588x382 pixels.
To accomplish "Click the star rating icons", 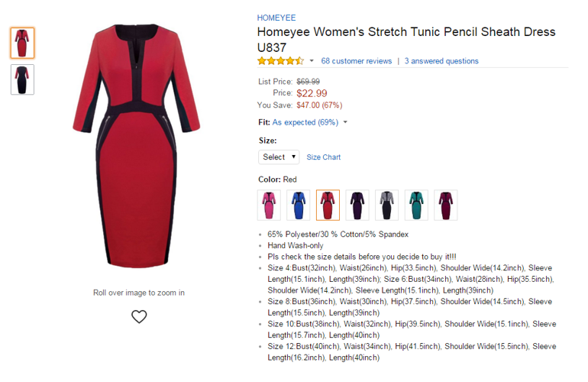I will (x=280, y=61).
